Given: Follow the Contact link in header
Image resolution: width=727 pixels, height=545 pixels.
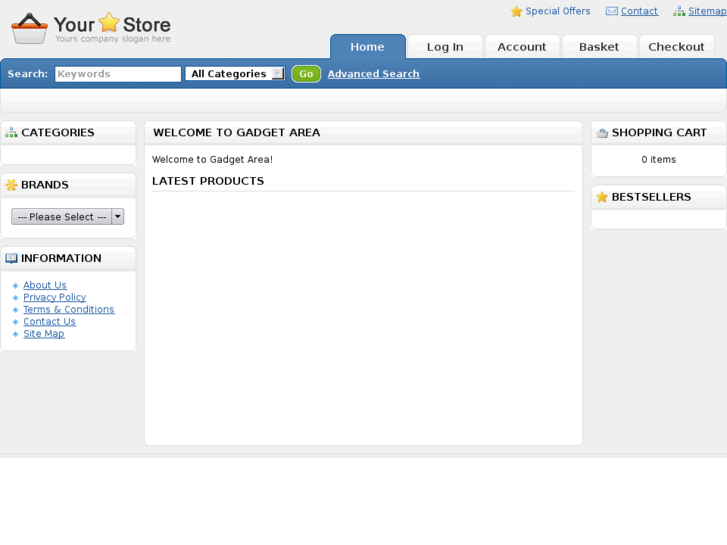Looking at the screenshot, I should 639,11.
